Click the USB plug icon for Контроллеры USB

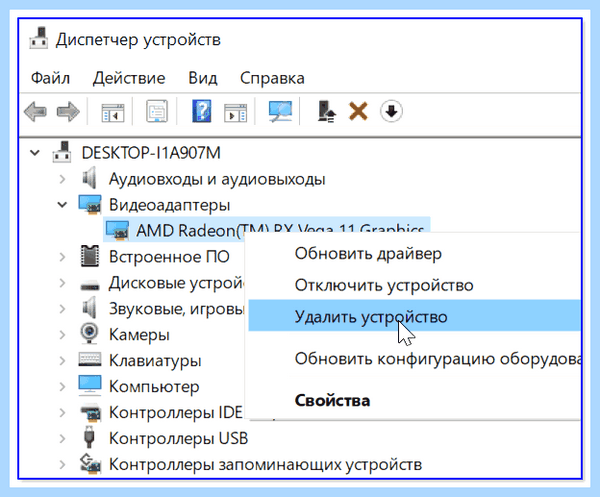coord(89,437)
